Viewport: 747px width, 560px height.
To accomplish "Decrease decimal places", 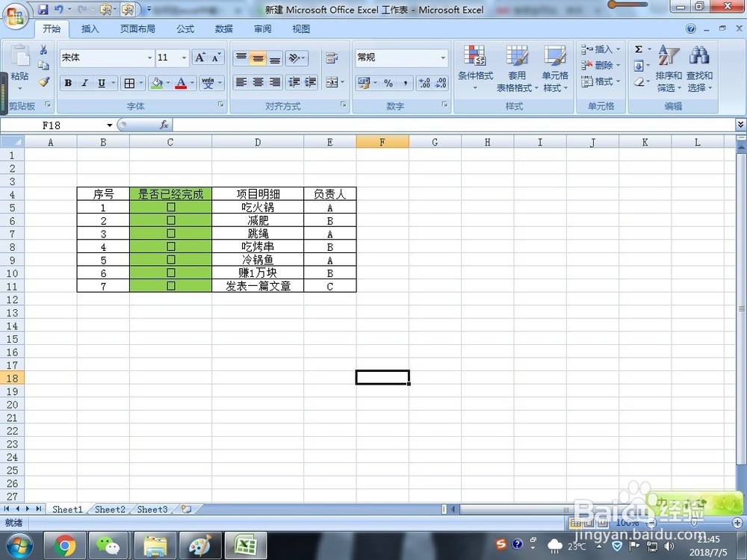I will coord(441,84).
